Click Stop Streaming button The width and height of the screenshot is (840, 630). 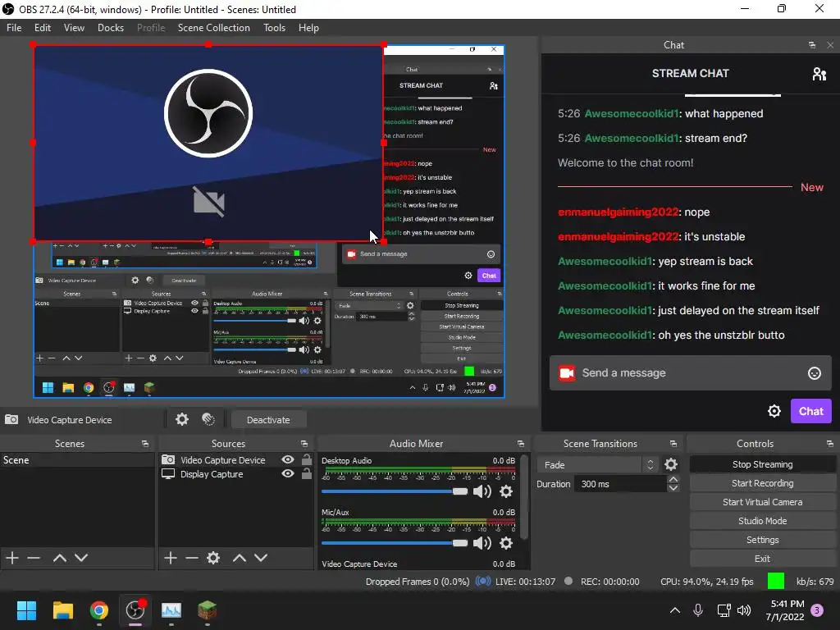click(x=762, y=464)
